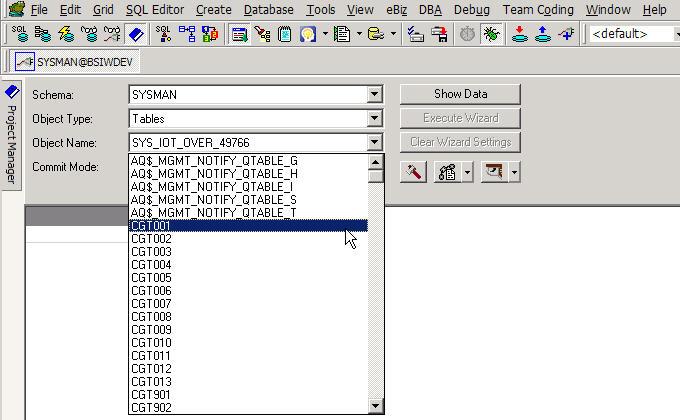
Task: Select AQ$_MGMT_NOTIFY_QTABLE_S in the list
Action: [x=248, y=200]
